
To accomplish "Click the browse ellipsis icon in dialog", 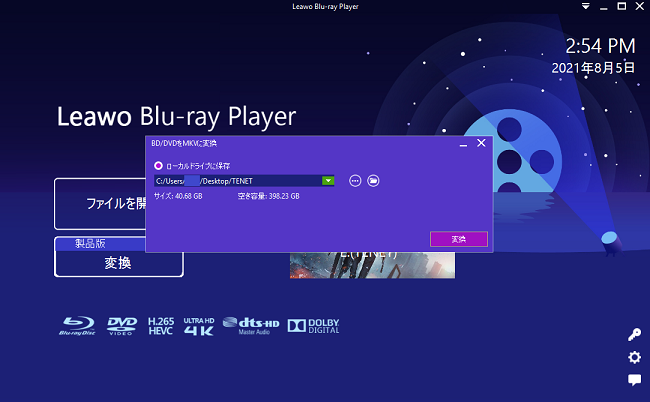I will [x=355, y=181].
